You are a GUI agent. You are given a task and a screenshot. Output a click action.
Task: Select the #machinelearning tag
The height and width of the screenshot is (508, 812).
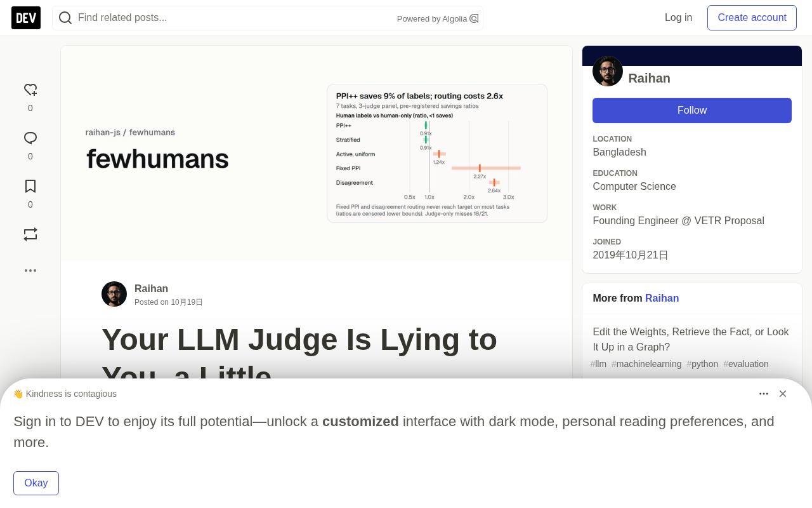(646, 364)
